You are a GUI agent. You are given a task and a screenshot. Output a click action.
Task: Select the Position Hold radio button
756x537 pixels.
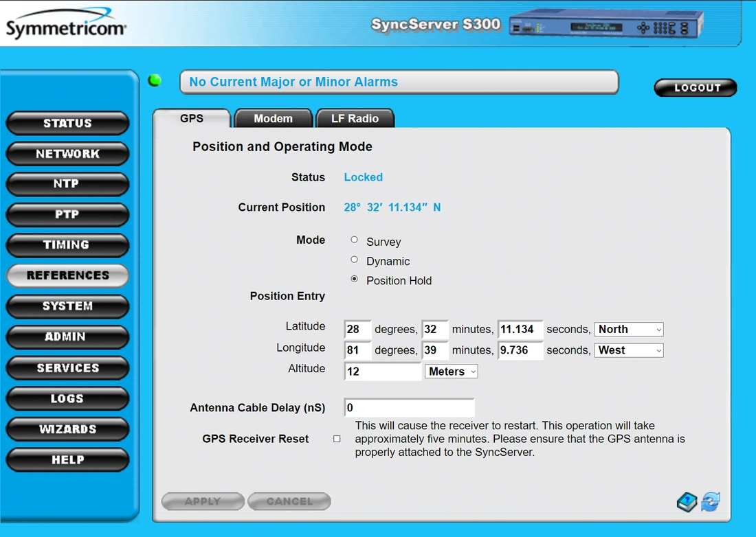pos(355,279)
